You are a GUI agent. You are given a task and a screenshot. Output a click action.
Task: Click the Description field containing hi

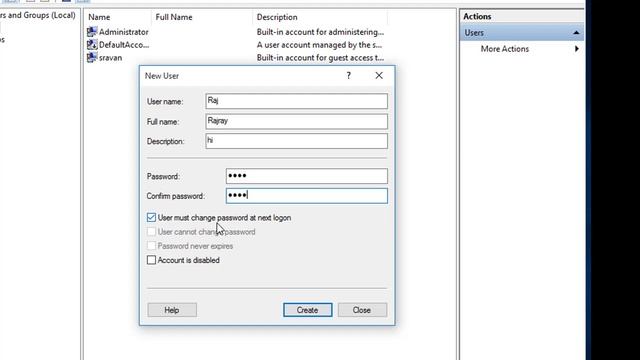pyautogui.click(x=297, y=141)
